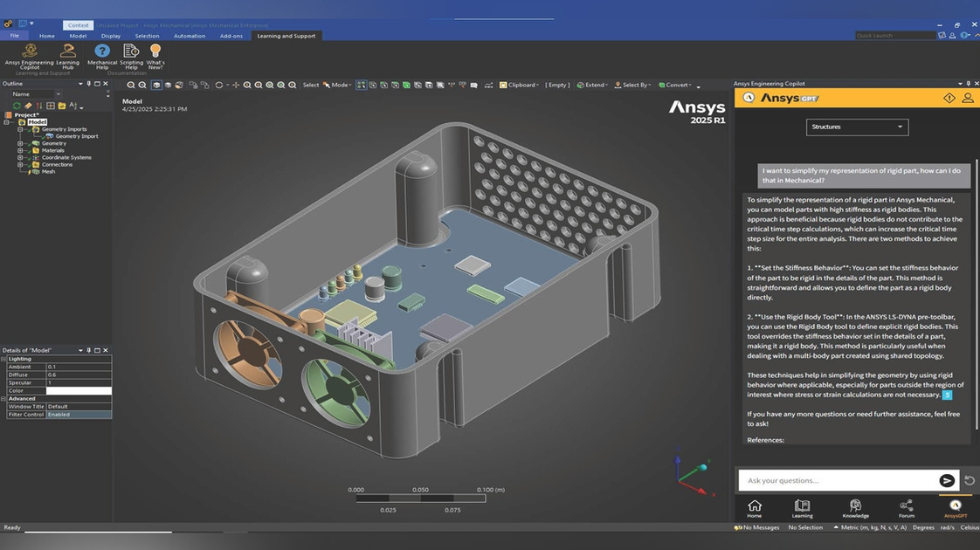The height and width of the screenshot is (550, 980).
Task: Pin the Outline panel
Action: click(89, 83)
